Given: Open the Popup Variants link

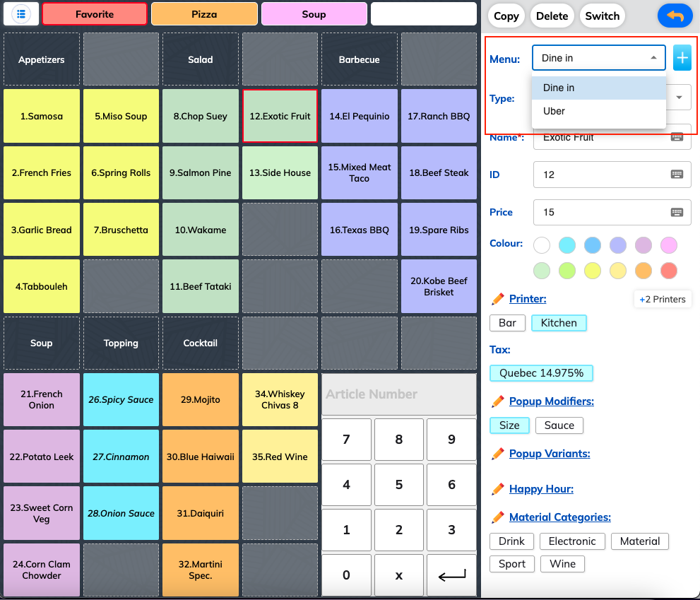Looking at the screenshot, I should (x=550, y=454).
